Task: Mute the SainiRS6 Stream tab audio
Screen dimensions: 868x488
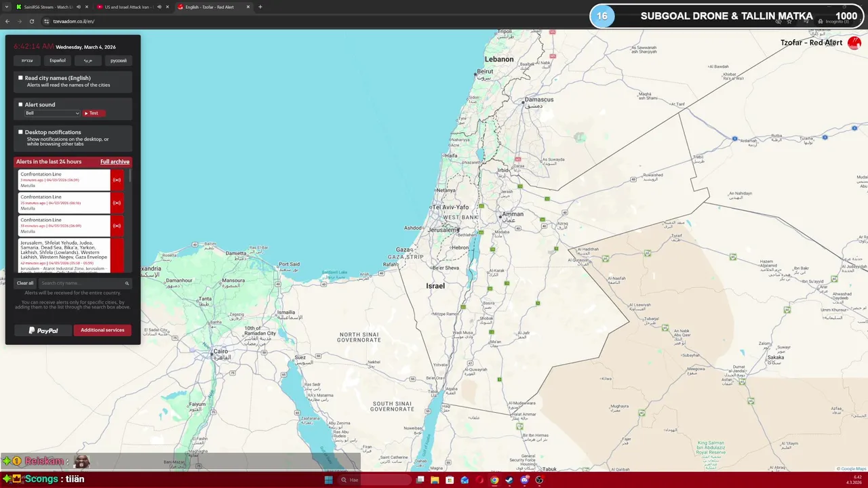Action: pos(79,7)
